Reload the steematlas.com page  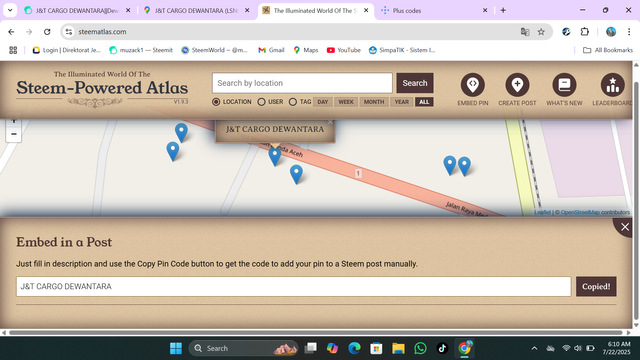point(47,32)
